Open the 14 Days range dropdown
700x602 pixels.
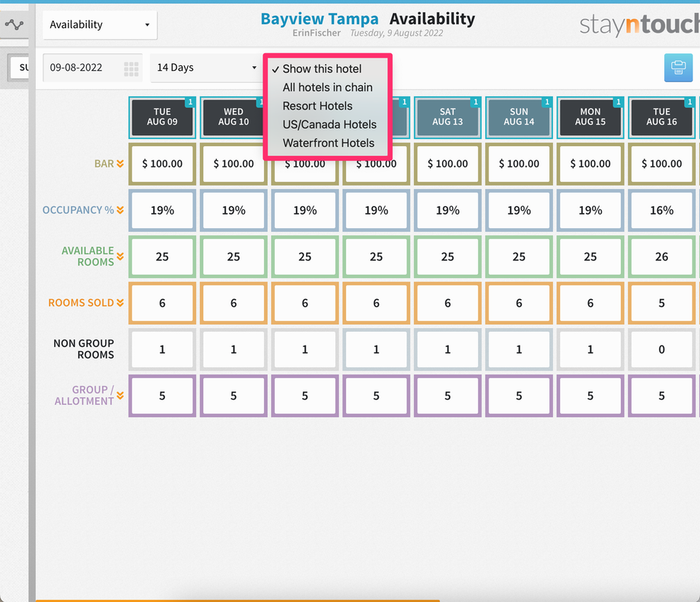(x=207, y=68)
